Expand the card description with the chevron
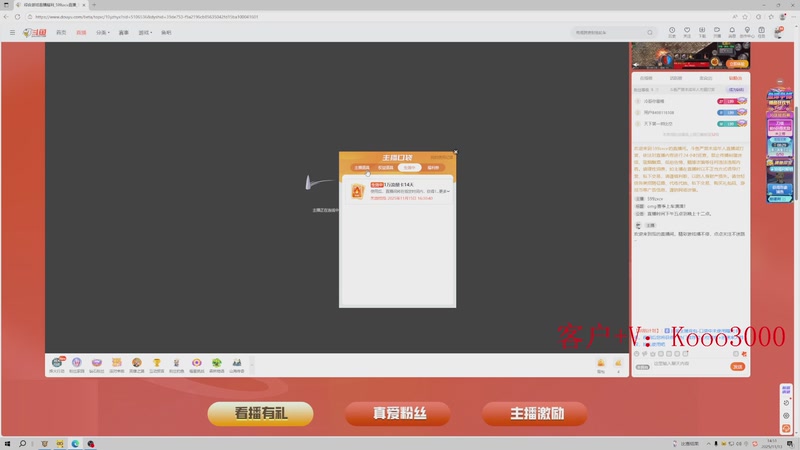The width and height of the screenshot is (800, 450). (x=448, y=191)
